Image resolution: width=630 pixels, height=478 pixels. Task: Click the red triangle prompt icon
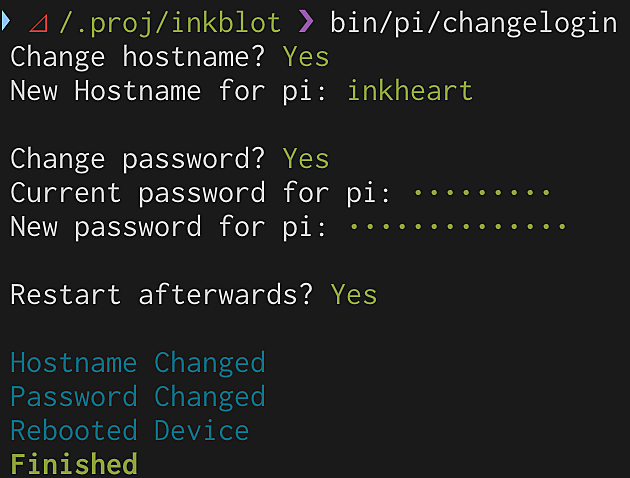[x=39, y=24]
